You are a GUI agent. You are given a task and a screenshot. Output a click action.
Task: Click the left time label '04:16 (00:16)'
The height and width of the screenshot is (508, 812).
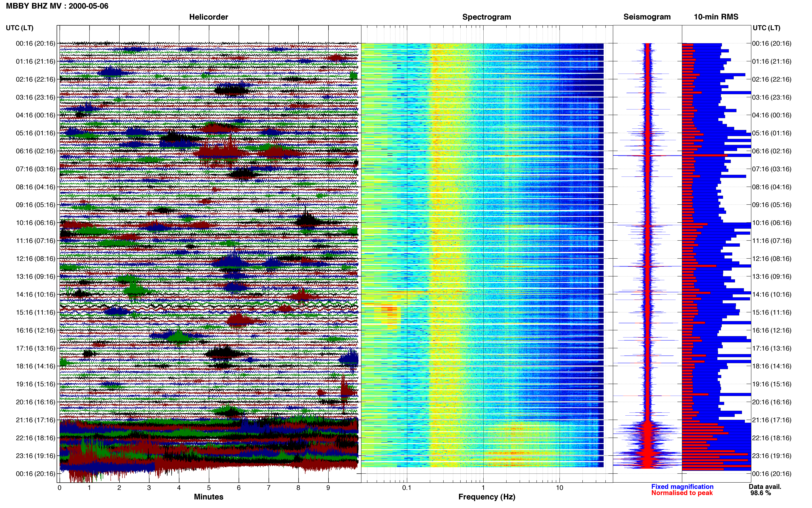click(36, 115)
